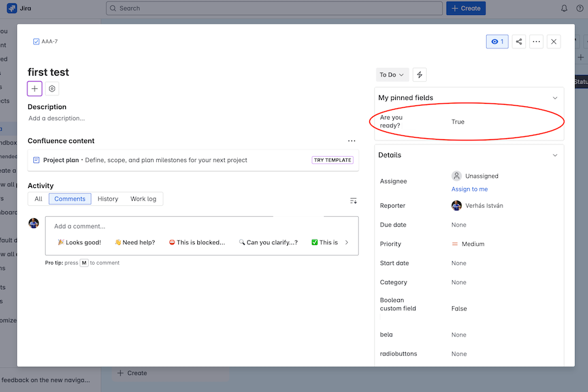Select the All activity tab
The height and width of the screenshot is (392, 588).
tap(39, 199)
